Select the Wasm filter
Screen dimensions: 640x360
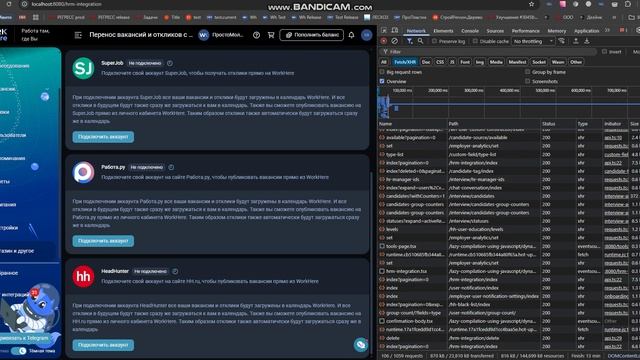(558, 62)
